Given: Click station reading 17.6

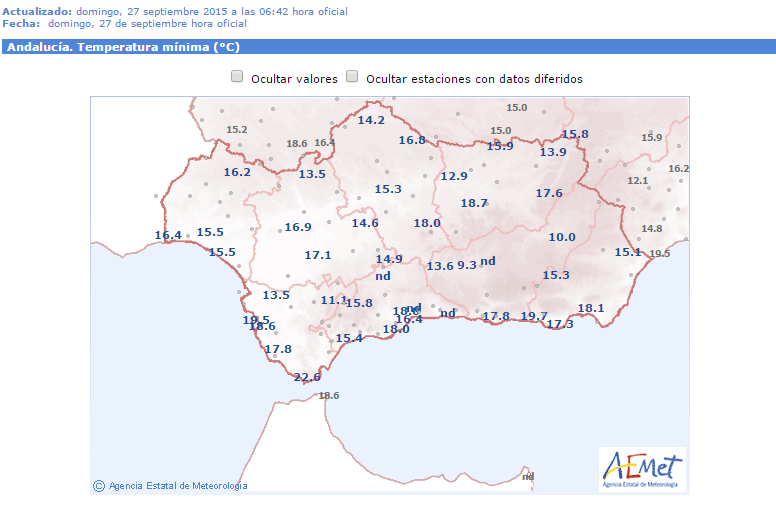Looking at the screenshot, I should click(x=549, y=193).
